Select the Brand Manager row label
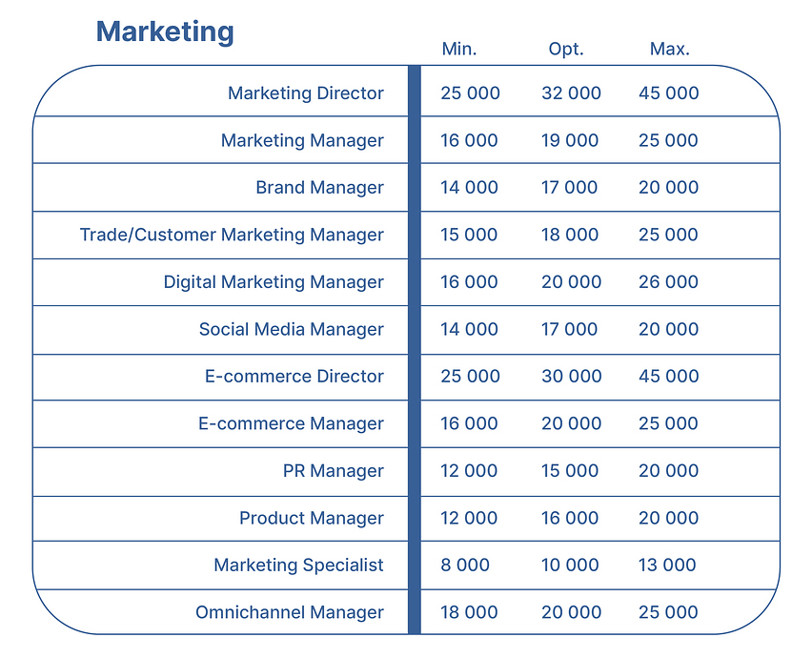The image size is (812, 658). tap(319, 188)
